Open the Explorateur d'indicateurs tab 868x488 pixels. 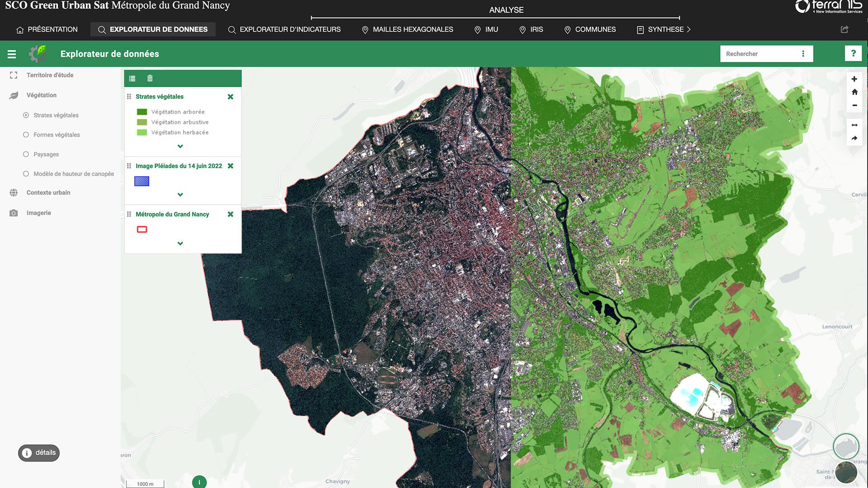coord(290,29)
